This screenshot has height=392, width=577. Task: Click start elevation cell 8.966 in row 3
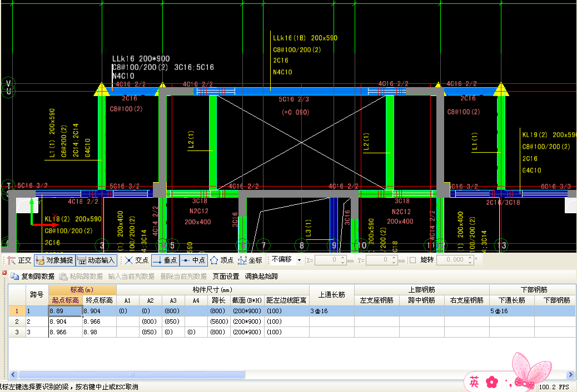[66, 332]
